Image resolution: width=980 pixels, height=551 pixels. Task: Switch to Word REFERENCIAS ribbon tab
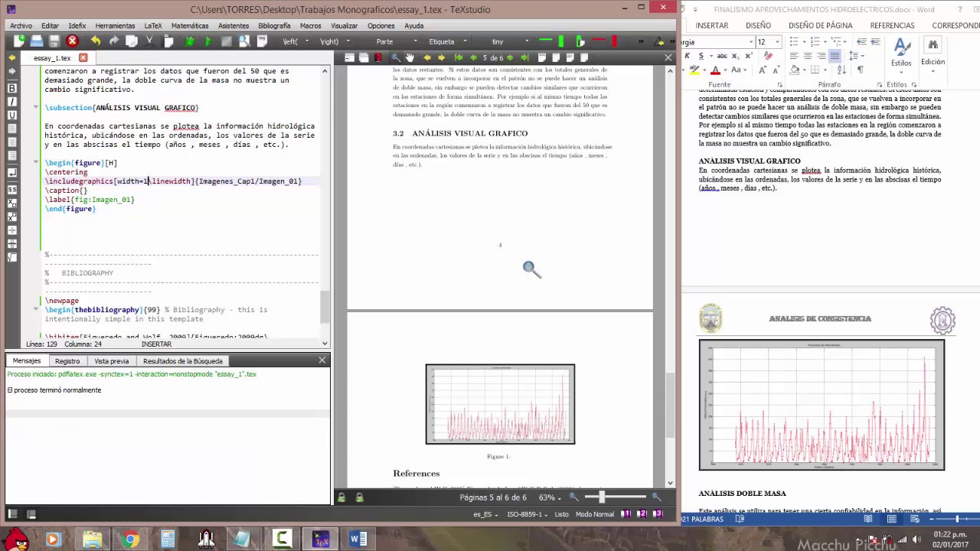tap(892, 25)
